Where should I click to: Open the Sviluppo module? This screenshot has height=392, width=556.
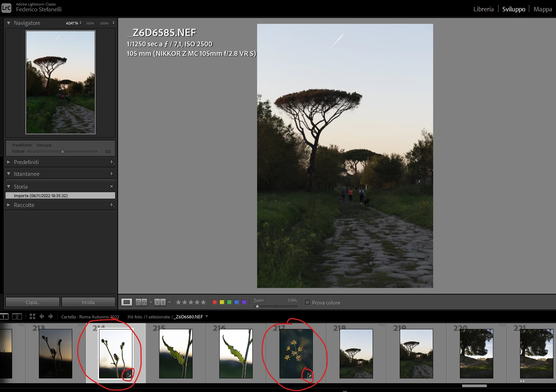tap(513, 9)
